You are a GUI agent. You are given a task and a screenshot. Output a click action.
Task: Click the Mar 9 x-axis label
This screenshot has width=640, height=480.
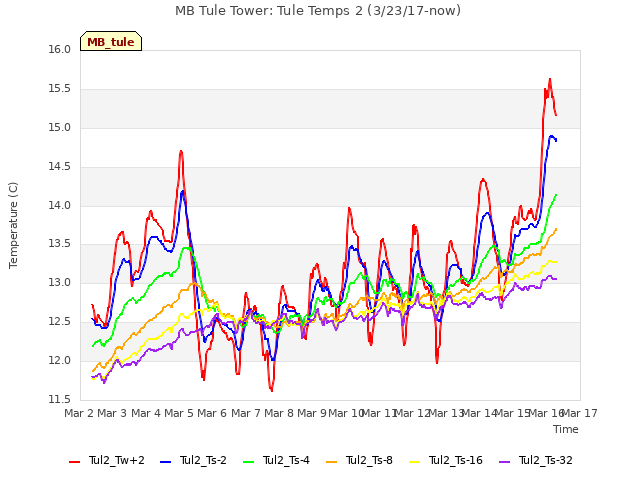pos(312,413)
